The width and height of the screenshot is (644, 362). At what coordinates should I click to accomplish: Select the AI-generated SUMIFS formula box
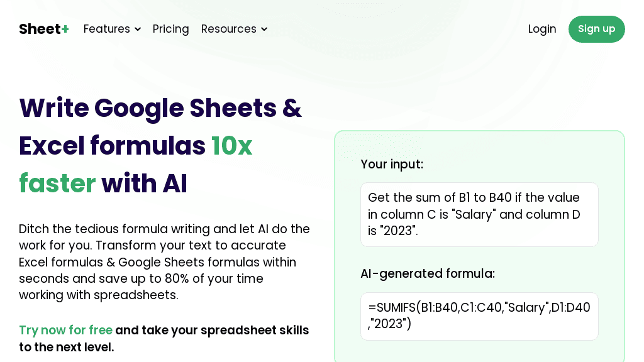479,315
